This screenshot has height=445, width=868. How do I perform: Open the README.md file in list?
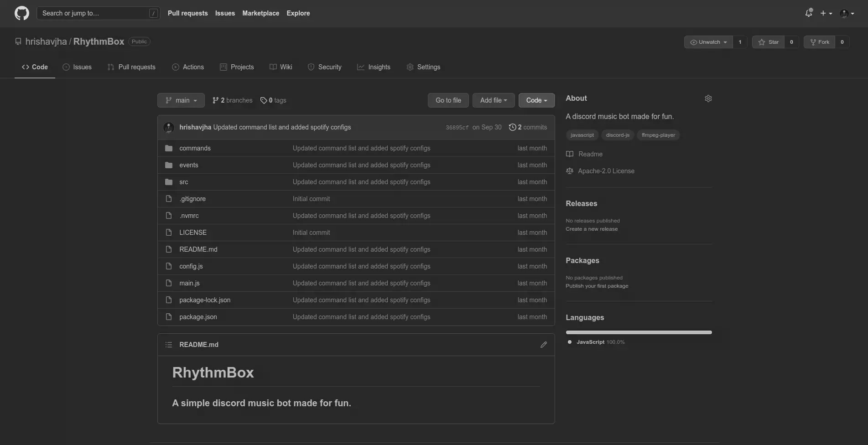(x=198, y=249)
